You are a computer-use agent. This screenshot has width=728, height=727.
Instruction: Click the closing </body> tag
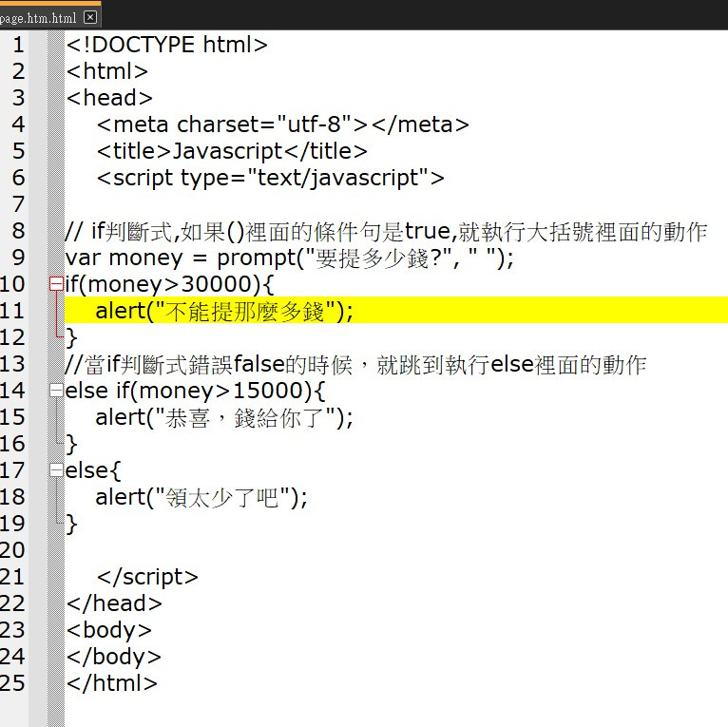click(113, 657)
